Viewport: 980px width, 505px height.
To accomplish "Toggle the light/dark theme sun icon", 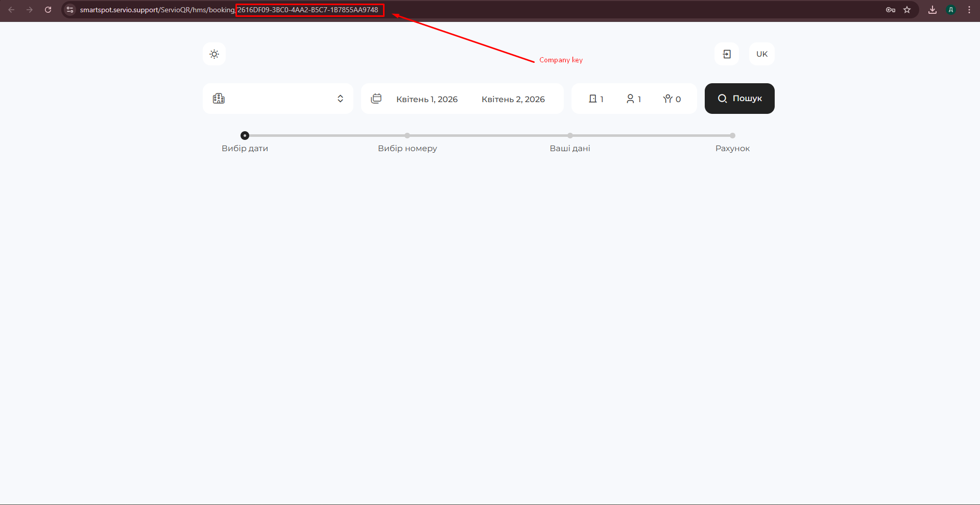I will pyautogui.click(x=214, y=54).
